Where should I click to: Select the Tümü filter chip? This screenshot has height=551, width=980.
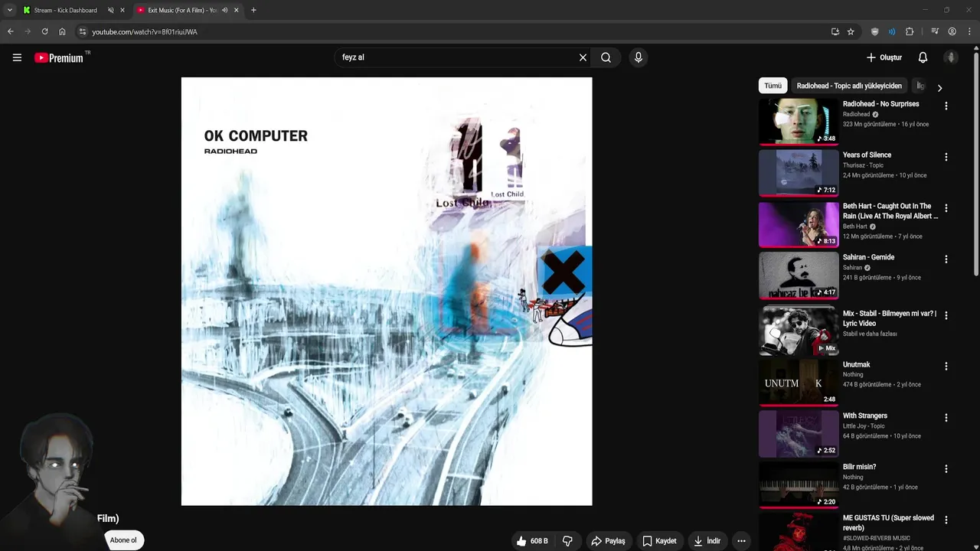pyautogui.click(x=773, y=86)
